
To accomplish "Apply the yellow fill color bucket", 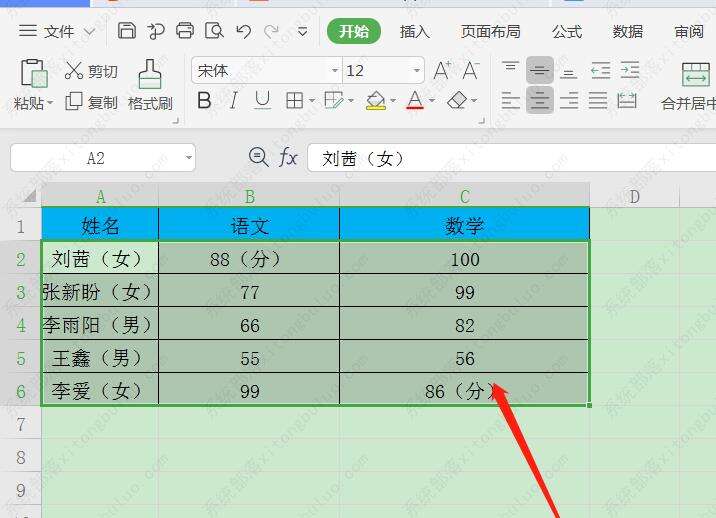I will click(376, 100).
